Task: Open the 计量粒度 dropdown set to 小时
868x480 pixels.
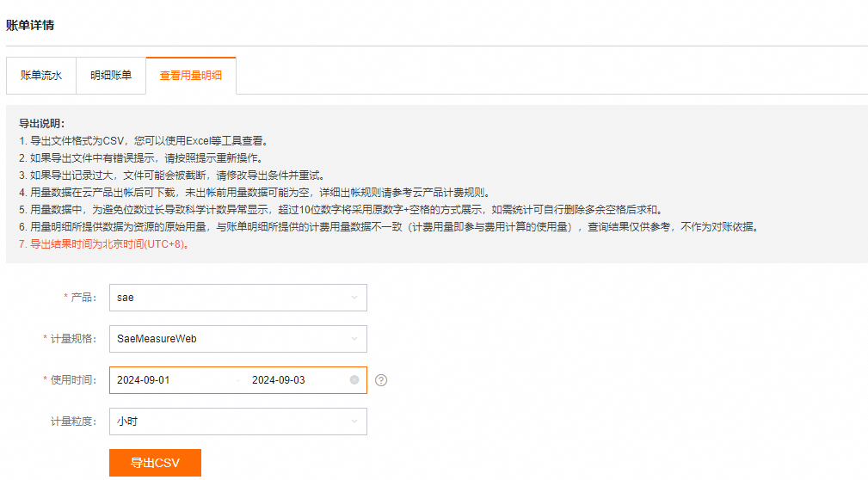Action: click(x=238, y=422)
